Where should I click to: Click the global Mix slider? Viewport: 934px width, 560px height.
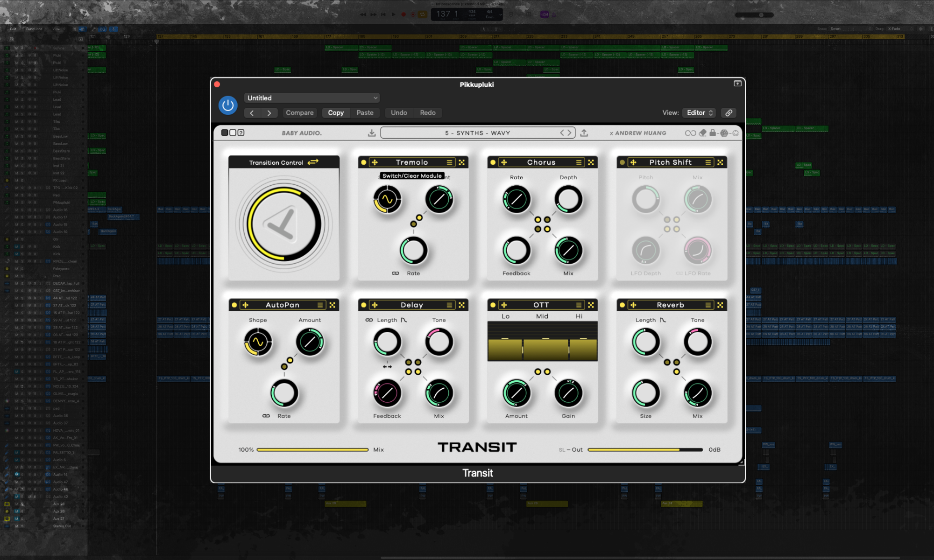click(x=312, y=450)
